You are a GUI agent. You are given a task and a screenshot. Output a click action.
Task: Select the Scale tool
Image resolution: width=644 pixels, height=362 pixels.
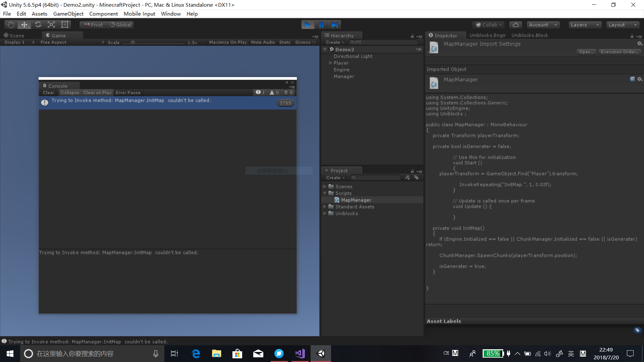tap(51, 25)
